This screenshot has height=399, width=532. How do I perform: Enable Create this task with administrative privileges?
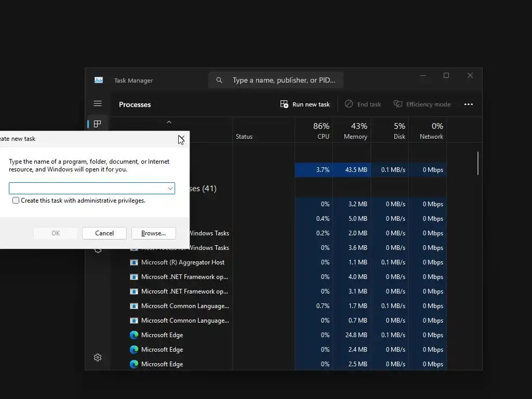pyautogui.click(x=16, y=201)
